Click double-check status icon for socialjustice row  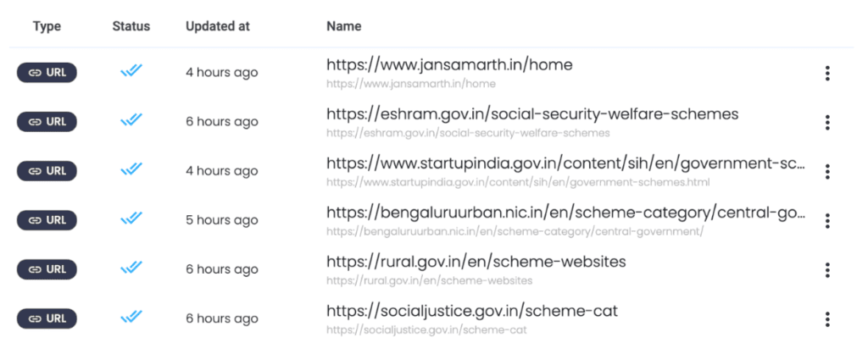131,318
